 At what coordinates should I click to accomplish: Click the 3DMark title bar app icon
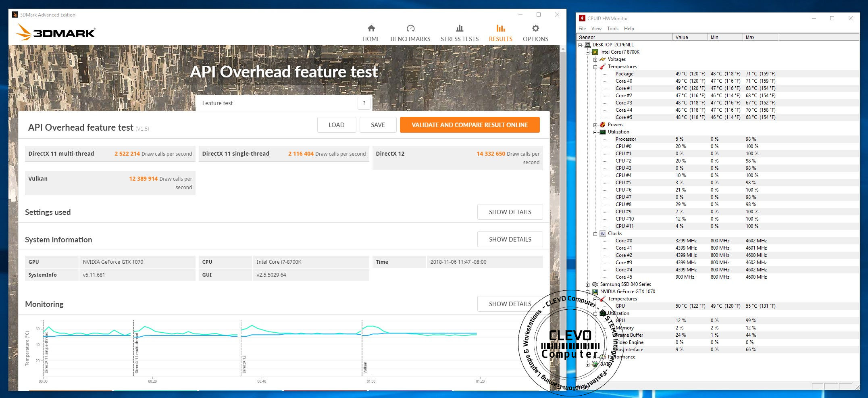[15, 15]
